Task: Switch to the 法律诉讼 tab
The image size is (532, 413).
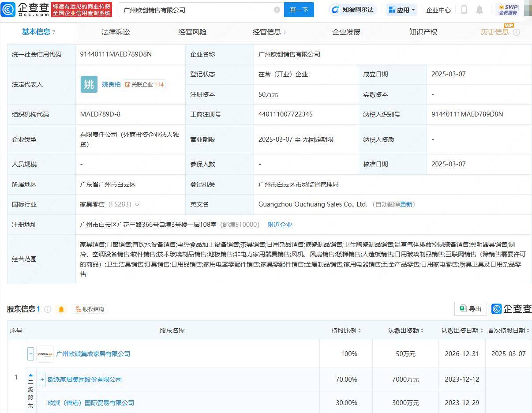Action: [116, 32]
